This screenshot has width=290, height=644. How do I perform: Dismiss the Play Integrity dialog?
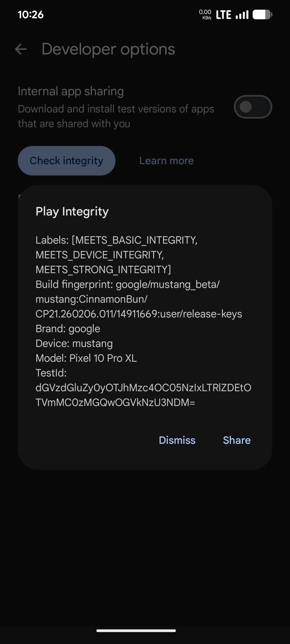177,440
